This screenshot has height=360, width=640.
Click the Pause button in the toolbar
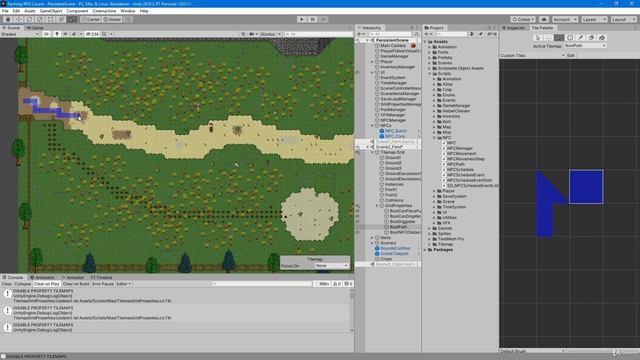tap(313, 19)
